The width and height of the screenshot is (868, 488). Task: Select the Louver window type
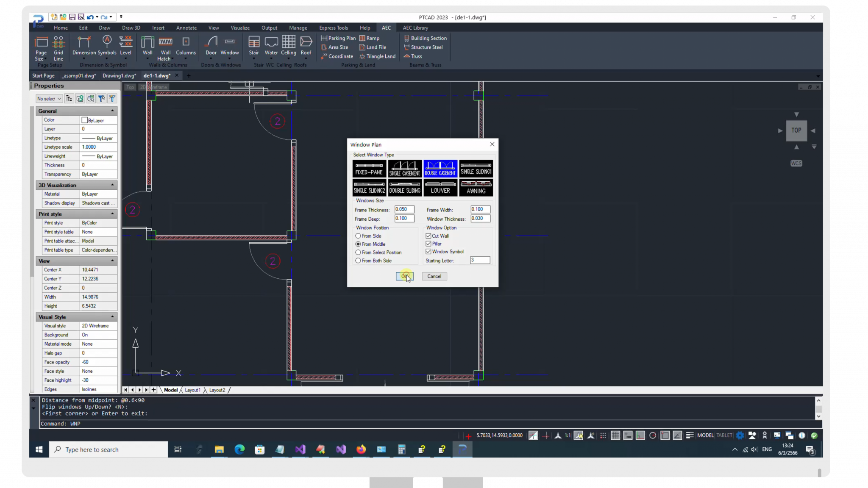click(440, 187)
